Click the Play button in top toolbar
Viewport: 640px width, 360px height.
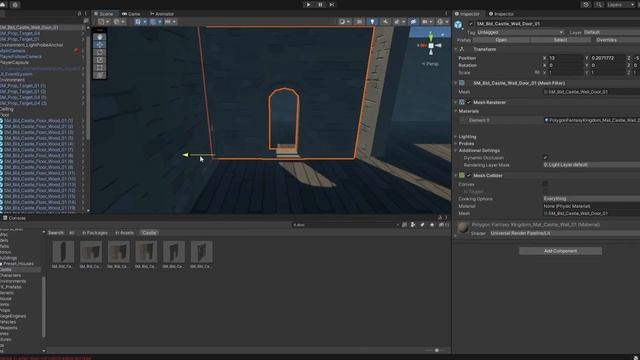click(308, 4)
